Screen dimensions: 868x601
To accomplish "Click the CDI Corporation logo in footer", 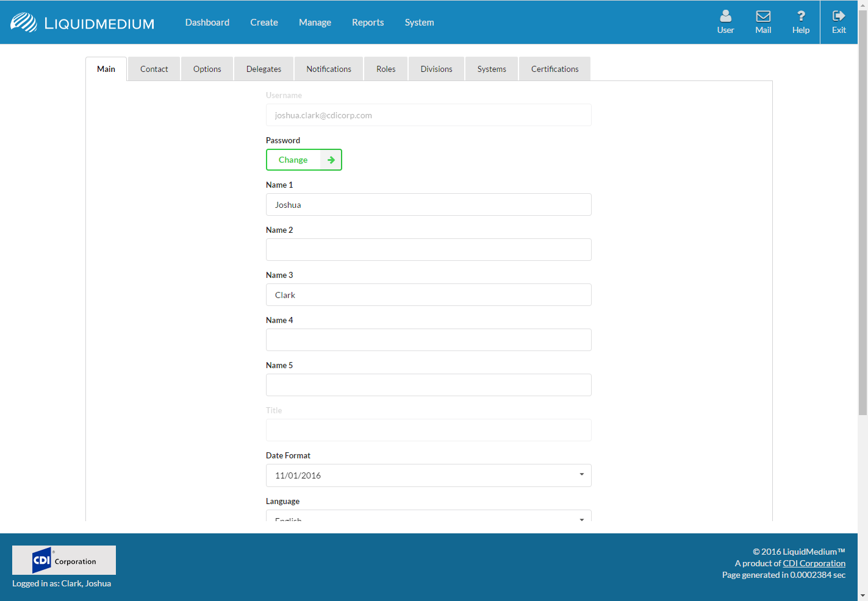I will [64, 560].
